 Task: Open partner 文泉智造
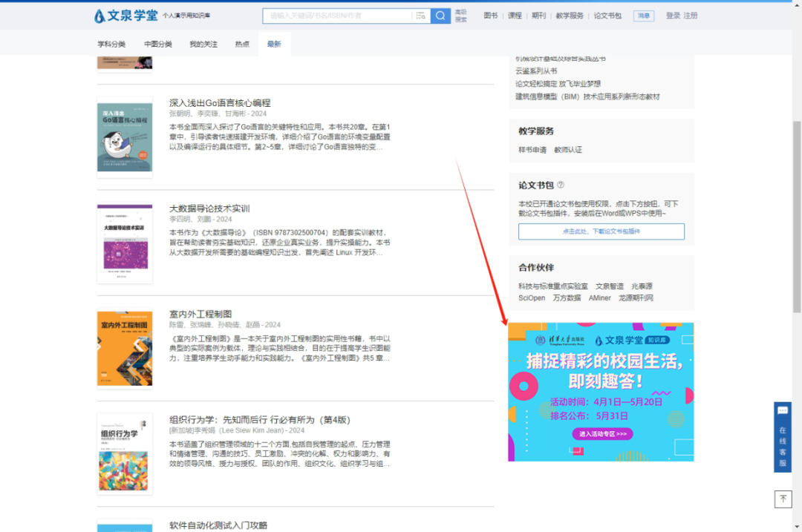pyautogui.click(x=610, y=286)
